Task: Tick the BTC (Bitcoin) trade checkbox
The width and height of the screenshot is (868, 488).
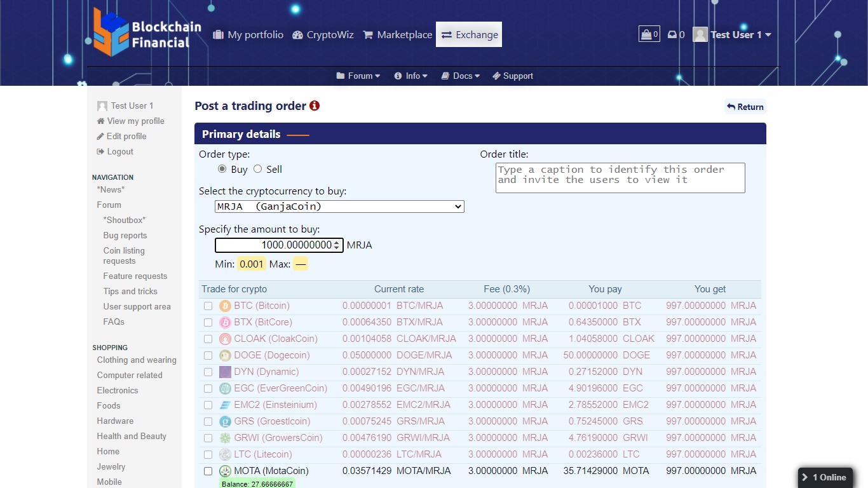Action: 208,306
